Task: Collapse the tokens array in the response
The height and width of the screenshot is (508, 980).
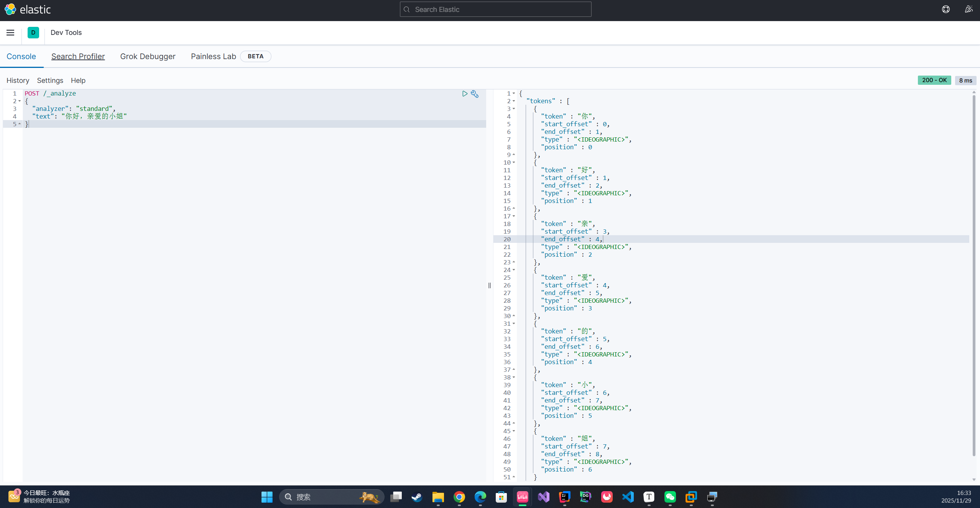Action: tap(514, 101)
